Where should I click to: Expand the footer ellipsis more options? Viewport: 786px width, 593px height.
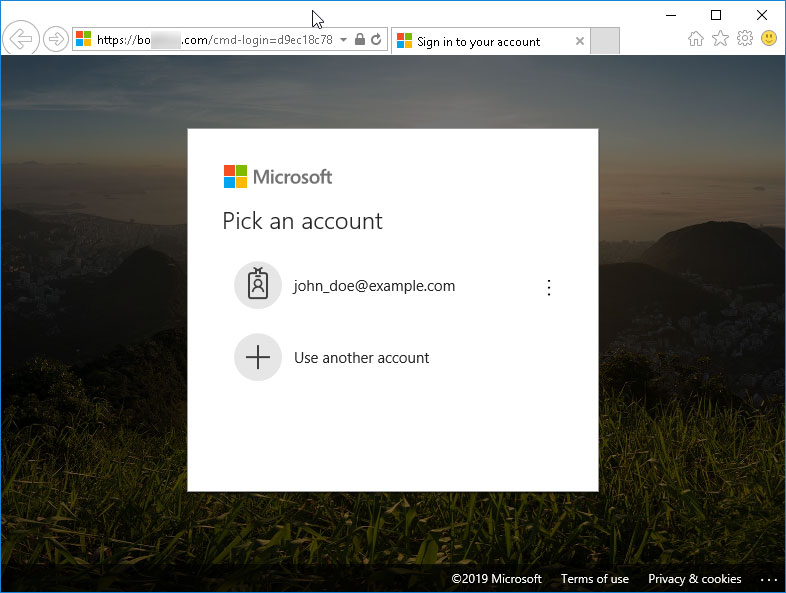pyautogui.click(x=768, y=580)
